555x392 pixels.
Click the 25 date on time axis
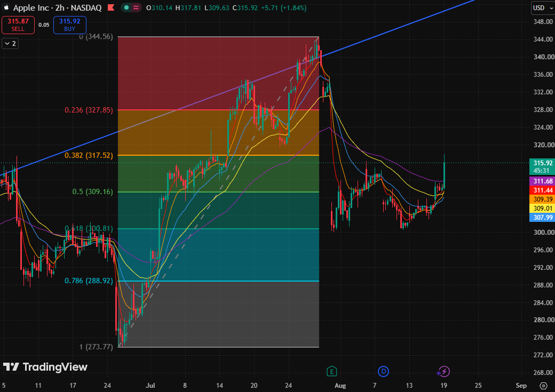coord(478,386)
